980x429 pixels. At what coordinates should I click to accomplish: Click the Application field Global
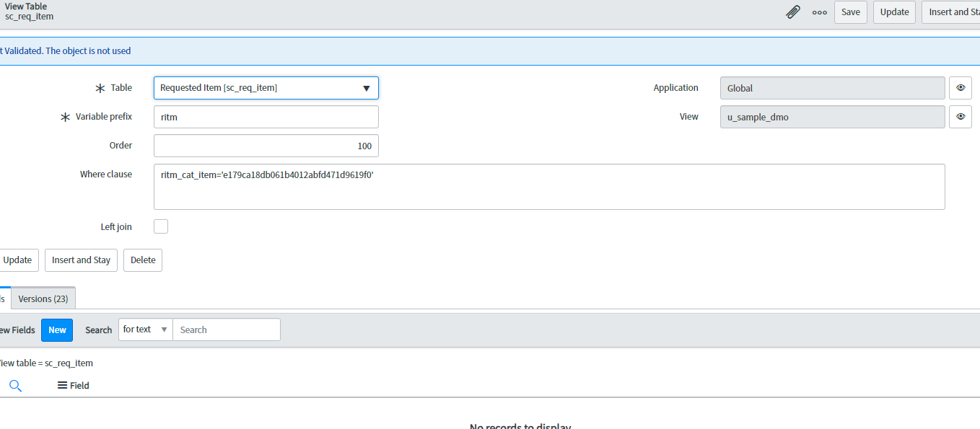click(833, 88)
